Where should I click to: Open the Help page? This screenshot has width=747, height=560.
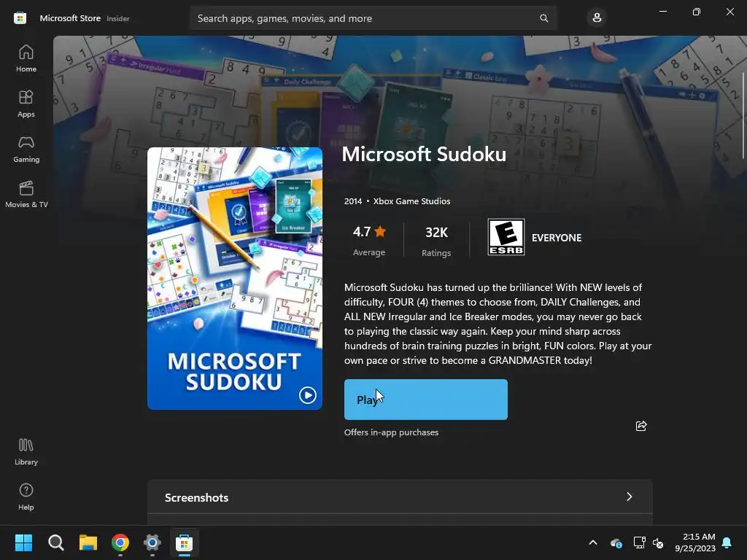(26, 497)
